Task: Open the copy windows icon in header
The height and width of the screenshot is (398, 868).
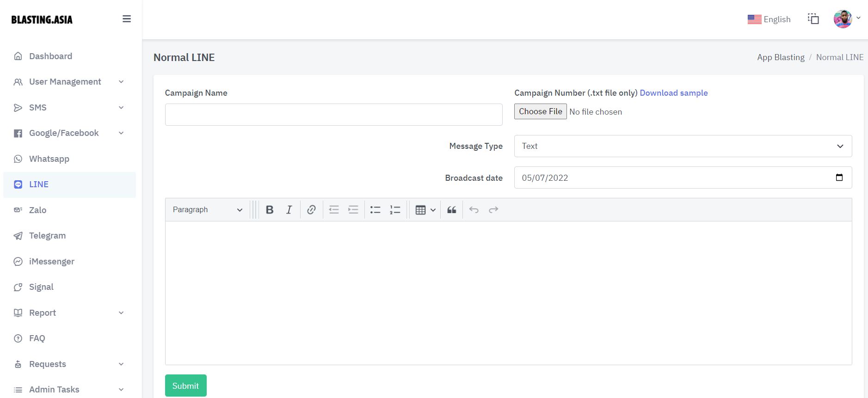Action: [x=813, y=18]
